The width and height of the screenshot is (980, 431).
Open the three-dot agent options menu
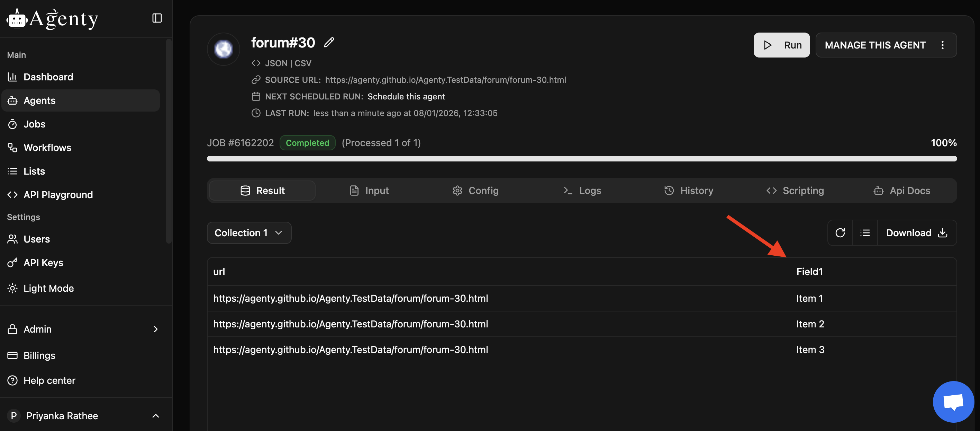(x=942, y=45)
